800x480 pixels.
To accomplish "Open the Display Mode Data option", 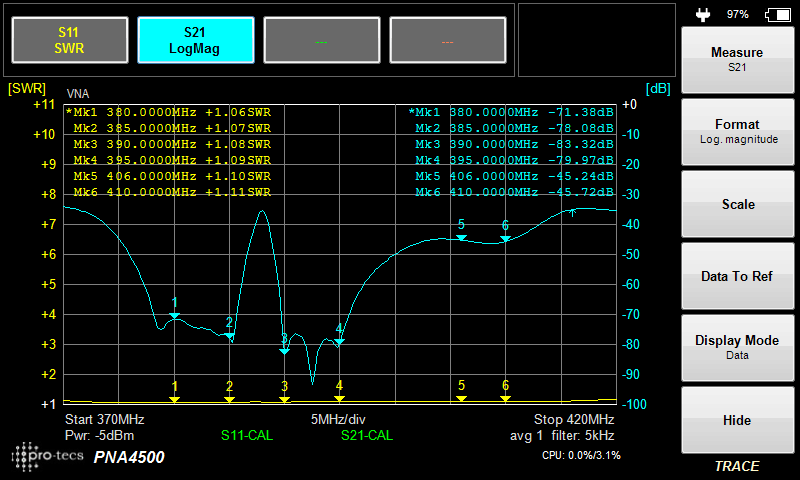I will [736, 347].
